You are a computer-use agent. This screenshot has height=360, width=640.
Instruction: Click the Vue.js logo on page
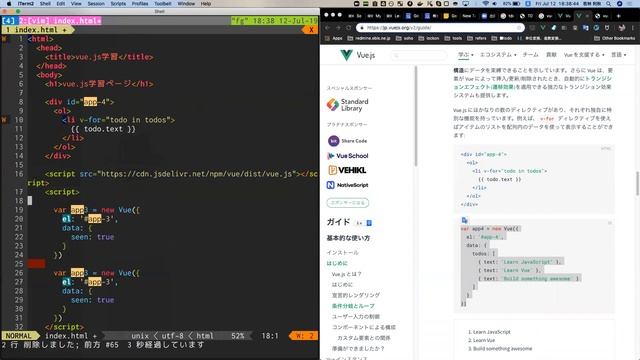(357, 55)
